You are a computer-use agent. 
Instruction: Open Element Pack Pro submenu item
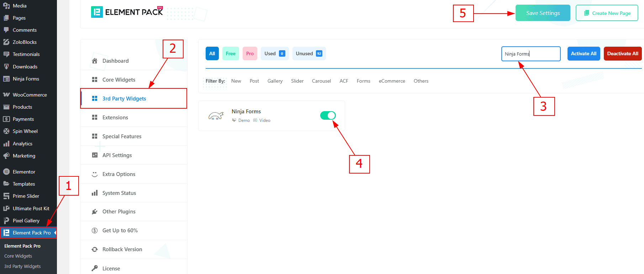(22, 246)
